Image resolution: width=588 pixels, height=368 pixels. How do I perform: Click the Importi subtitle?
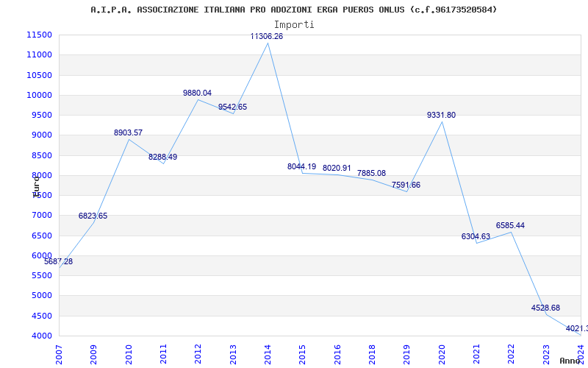coord(294,25)
